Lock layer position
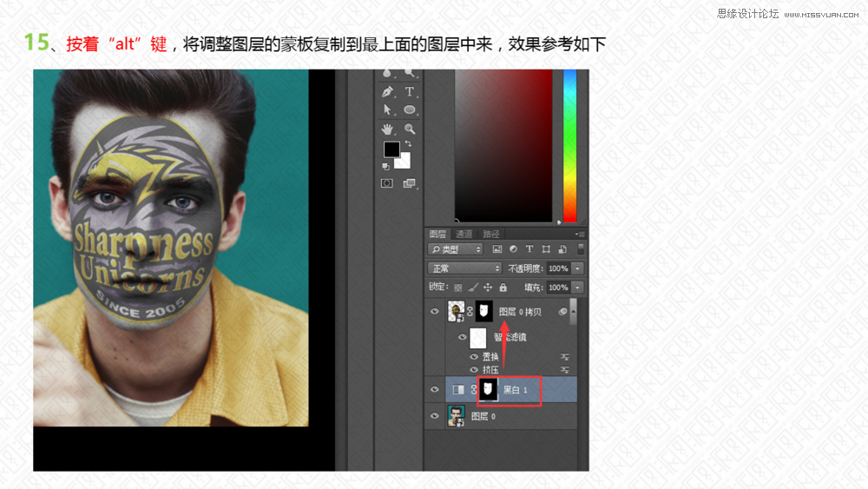Image resolution: width=868 pixels, height=489 pixels. pyautogui.click(x=488, y=287)
